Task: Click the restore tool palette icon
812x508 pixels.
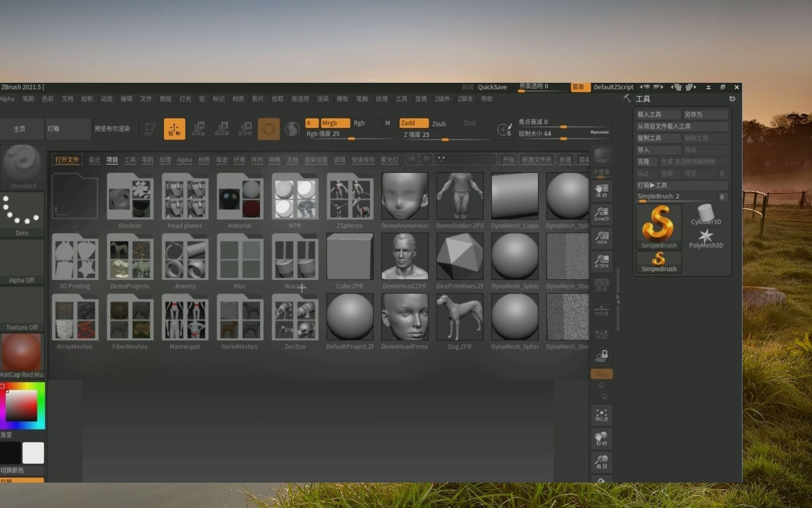Action: point(732,99)
